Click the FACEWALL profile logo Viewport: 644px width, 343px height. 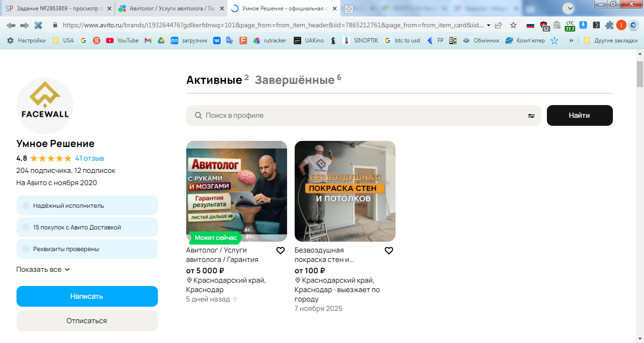(45, 106)
